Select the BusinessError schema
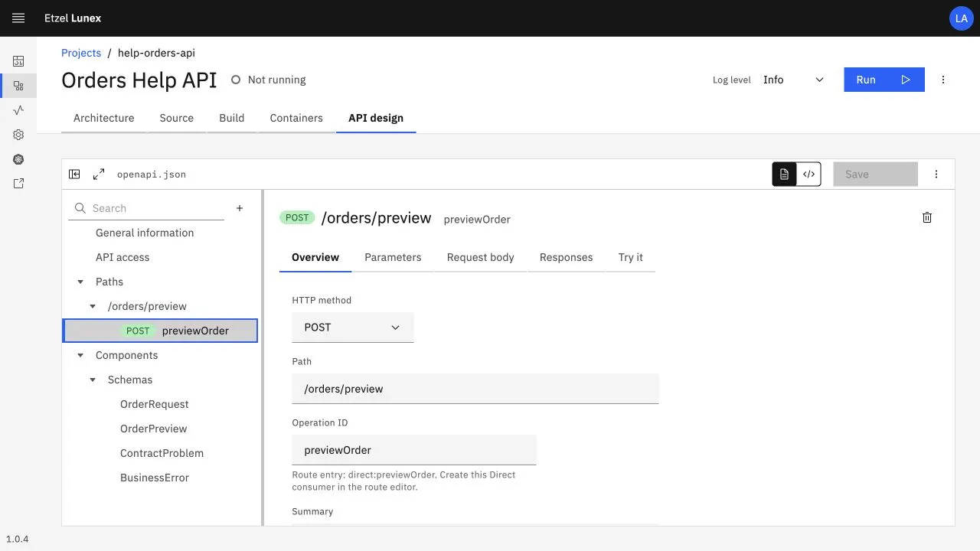This screenshot has height=551, width=980. (155, 478)
